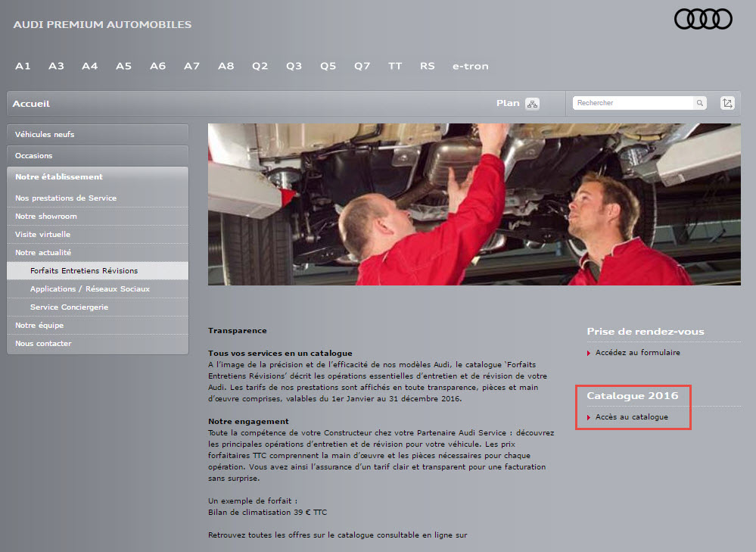Click the Plan text link
Image resolution: width=756 pixels, height=552 pixels.
click(508, 103)
